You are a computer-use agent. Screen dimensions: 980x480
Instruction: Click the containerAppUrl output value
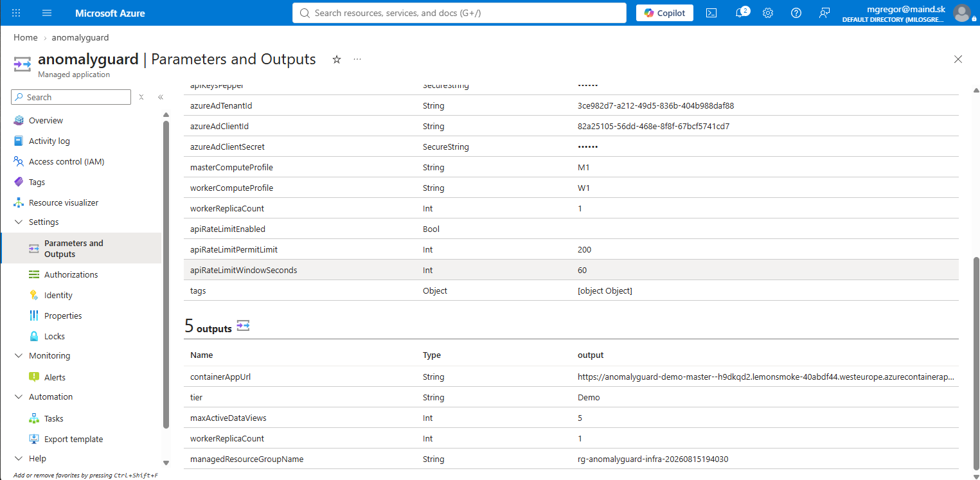[766, 377]
